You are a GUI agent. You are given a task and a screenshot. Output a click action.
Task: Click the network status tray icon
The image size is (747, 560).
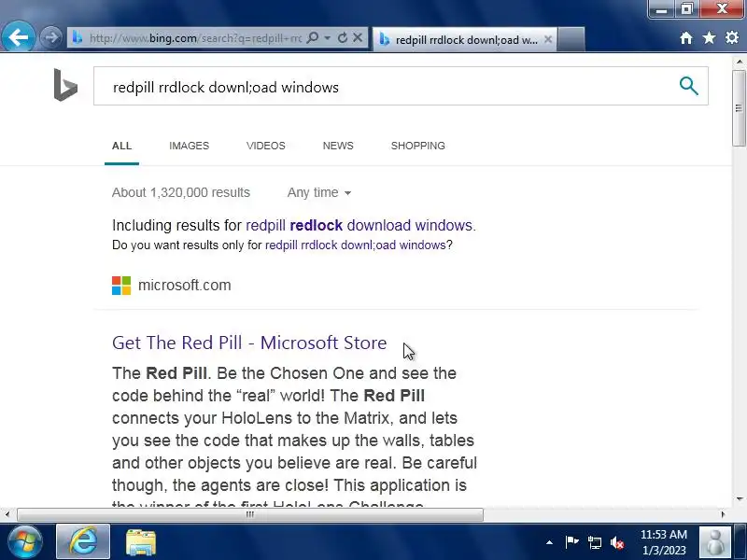point(594,542)
